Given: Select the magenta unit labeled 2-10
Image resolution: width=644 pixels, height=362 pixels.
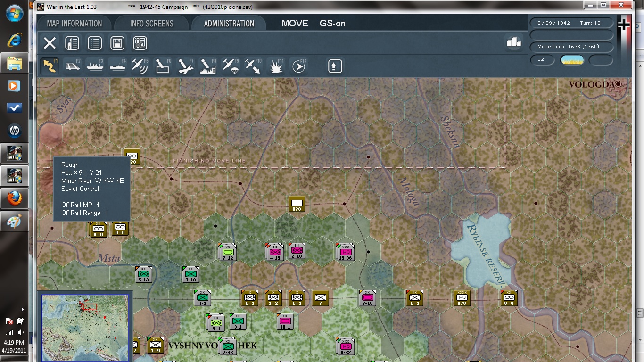Looking at the screenshot, I should (x=297, y=251).
